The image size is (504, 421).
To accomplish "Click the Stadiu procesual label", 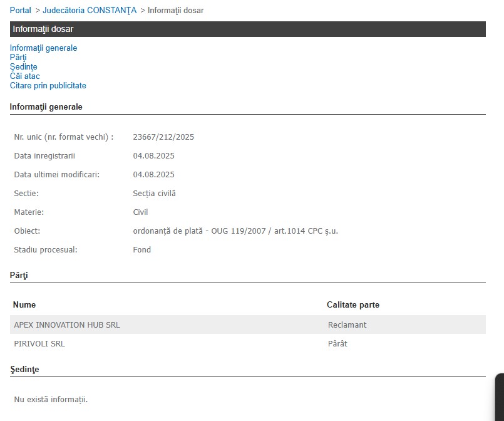I will [x=46, y=250].
